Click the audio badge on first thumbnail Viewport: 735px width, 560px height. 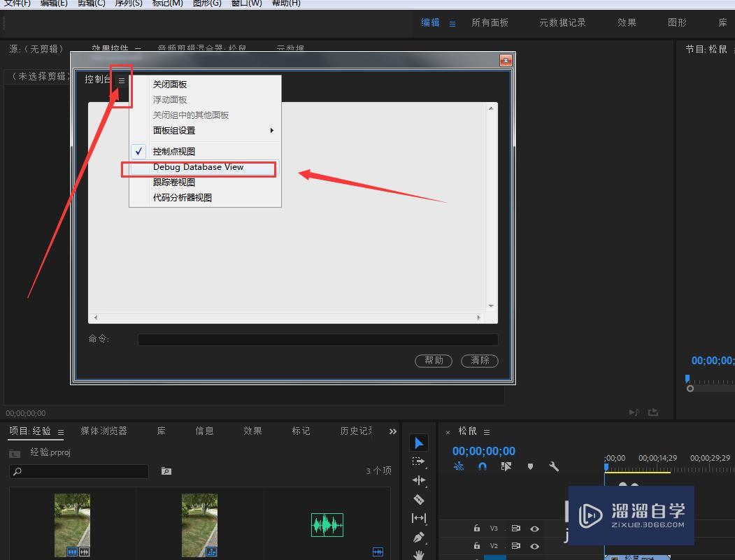[84, 552]
